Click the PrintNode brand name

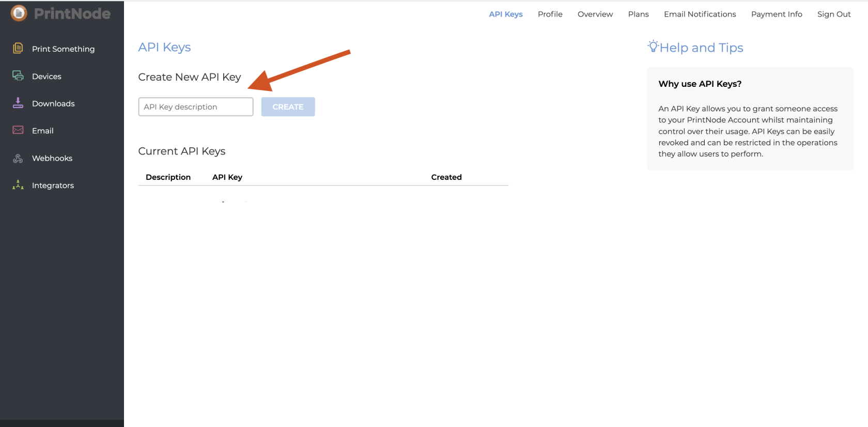click(72, 13)
